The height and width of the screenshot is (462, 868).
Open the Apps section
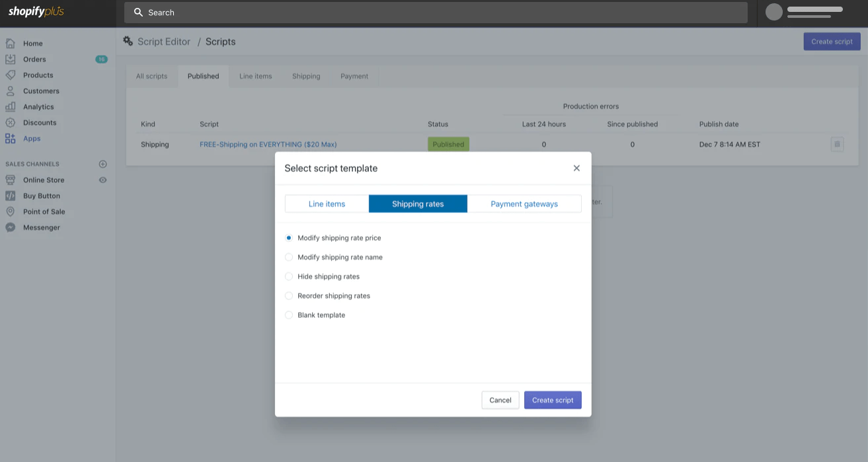(31, 138)
